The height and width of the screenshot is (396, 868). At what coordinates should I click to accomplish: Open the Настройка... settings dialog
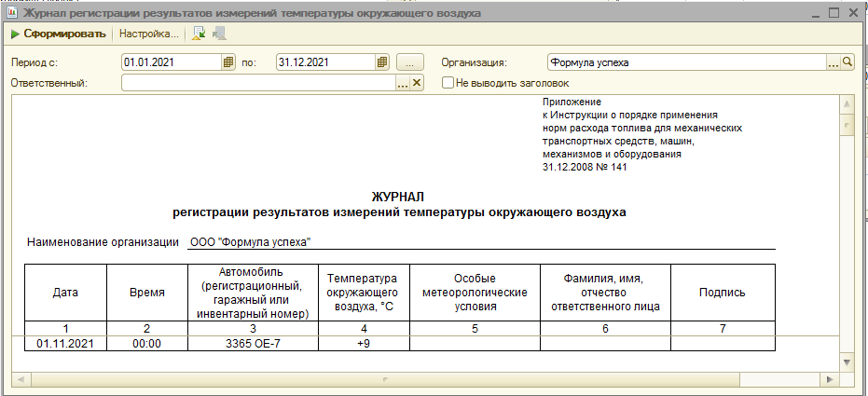pos(148,34)
